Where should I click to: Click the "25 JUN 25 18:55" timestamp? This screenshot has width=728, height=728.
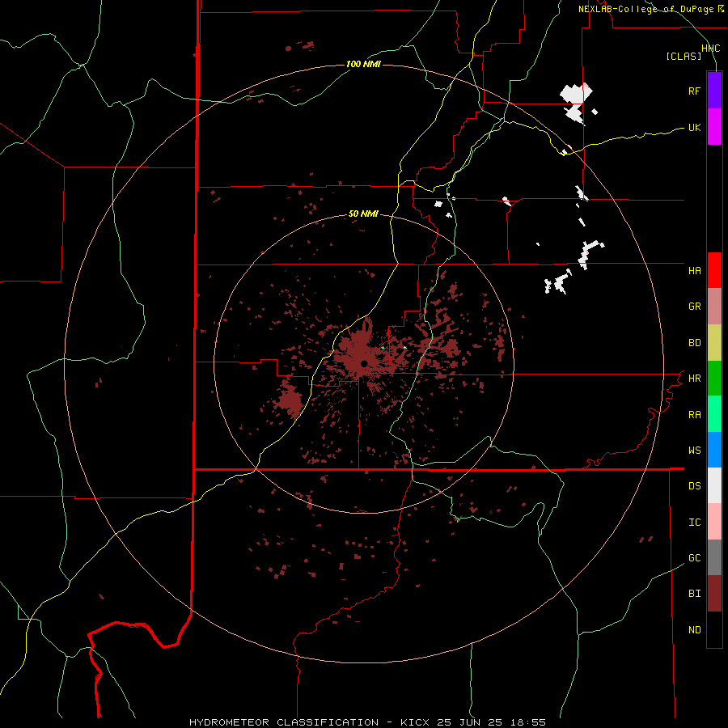492,722
